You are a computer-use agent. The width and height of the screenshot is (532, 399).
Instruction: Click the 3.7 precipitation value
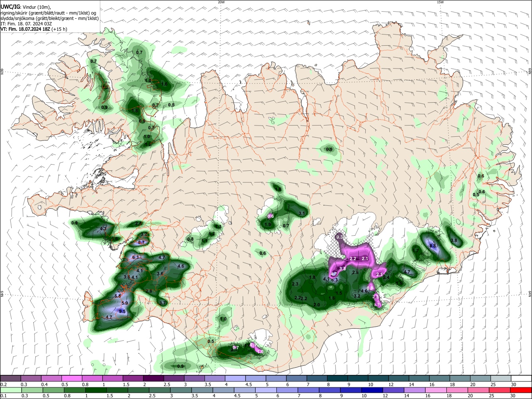(163, 303)
